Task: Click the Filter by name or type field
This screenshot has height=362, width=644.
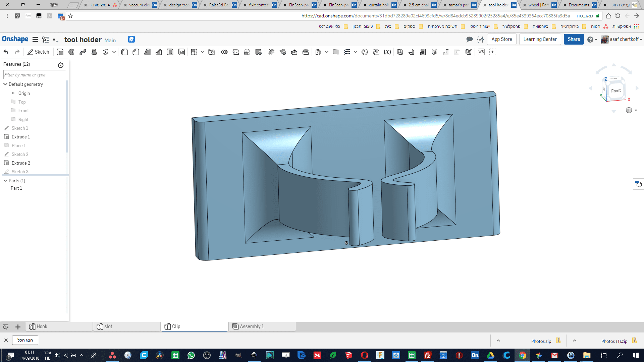Action: coord(35,75)
